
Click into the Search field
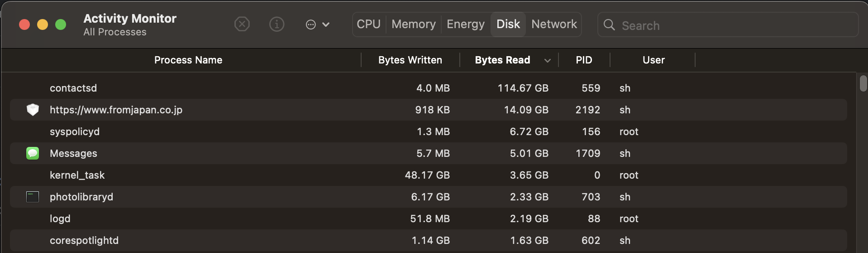[733, 25]
